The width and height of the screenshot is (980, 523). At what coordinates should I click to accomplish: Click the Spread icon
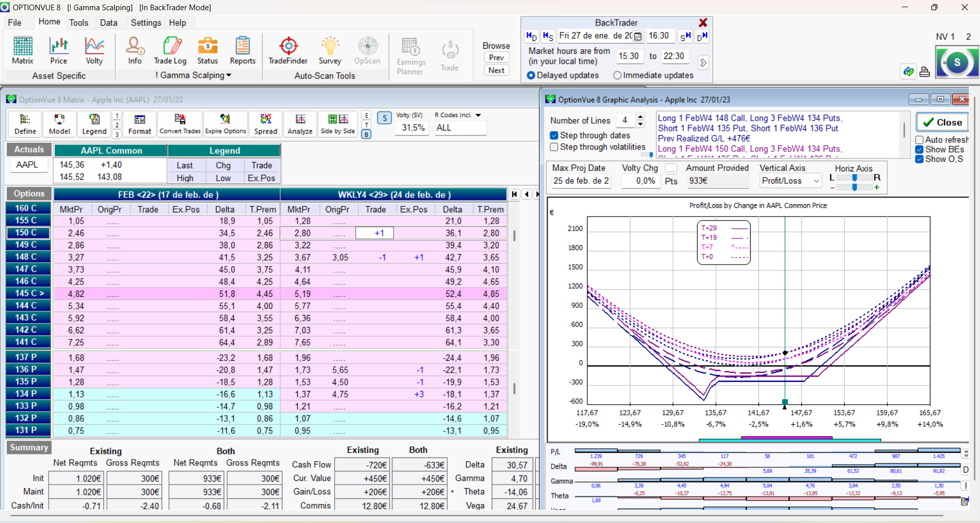click(x=266, y=124)
